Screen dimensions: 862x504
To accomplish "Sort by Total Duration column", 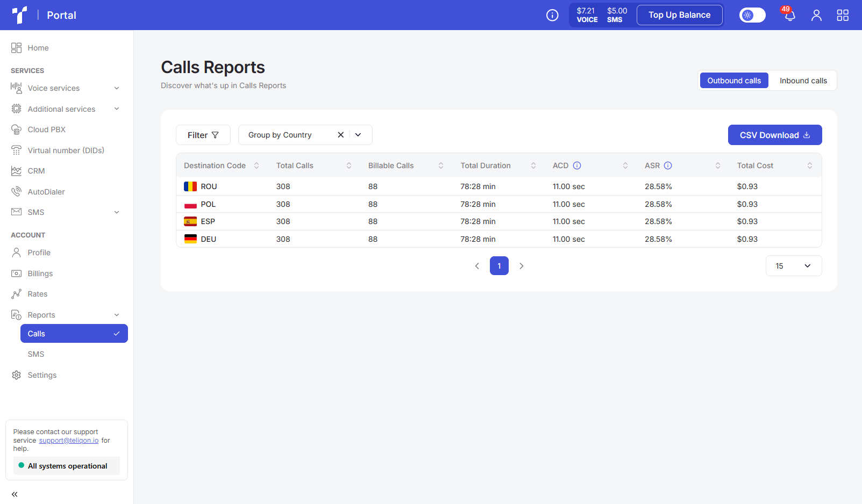I will click(533, 165).
